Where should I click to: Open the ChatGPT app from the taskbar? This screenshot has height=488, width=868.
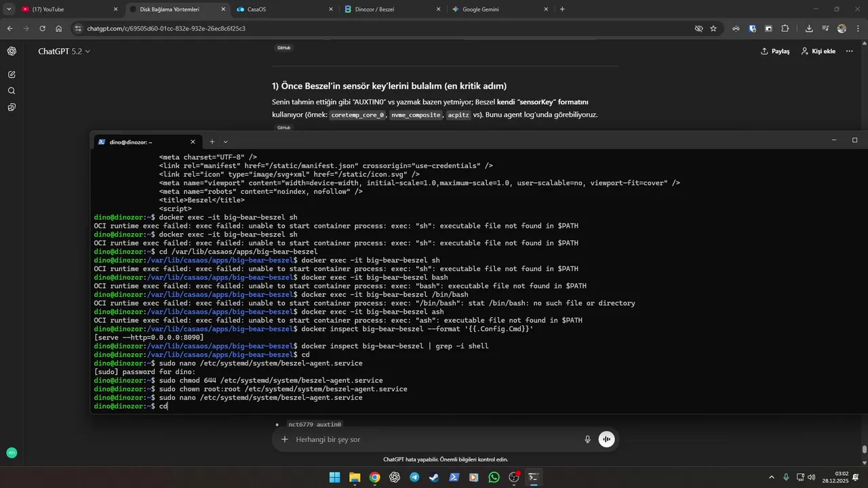[x=394, y=477]
